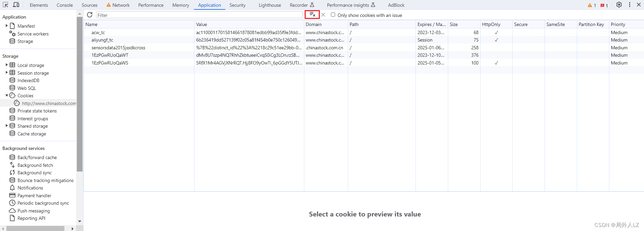This screenshot has height=231, width=644.
Task: Open the Network tab
Action: tap(118, 5)
